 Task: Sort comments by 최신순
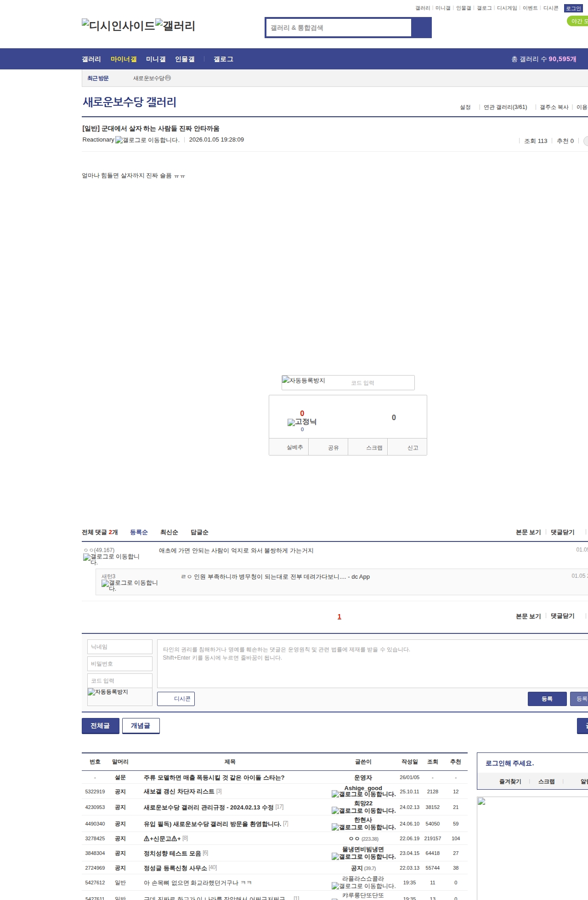point(169,532)
